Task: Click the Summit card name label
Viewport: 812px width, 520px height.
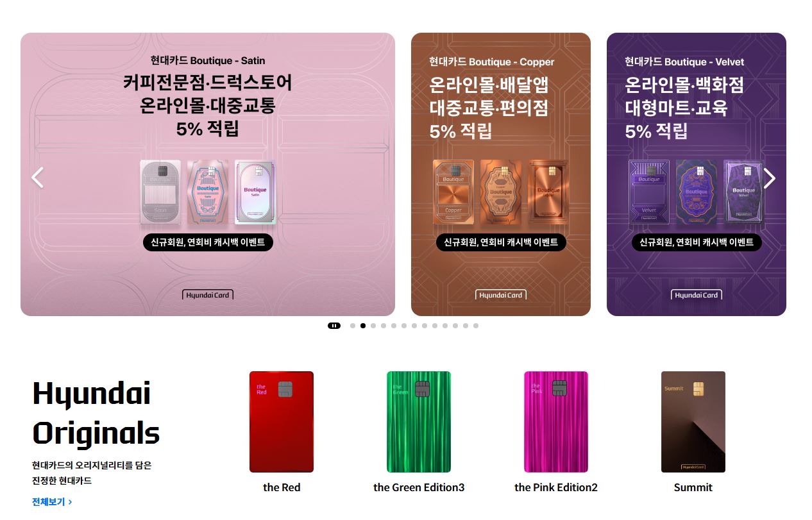Action: click(x=693, y=487)
